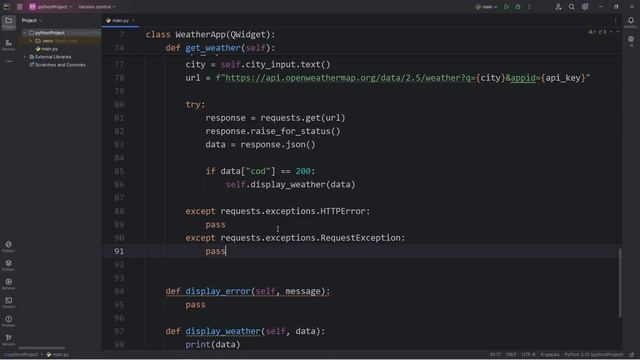Open Python interpreter selector in status bar
640x360 pixels.
click(x=594, y=355)
